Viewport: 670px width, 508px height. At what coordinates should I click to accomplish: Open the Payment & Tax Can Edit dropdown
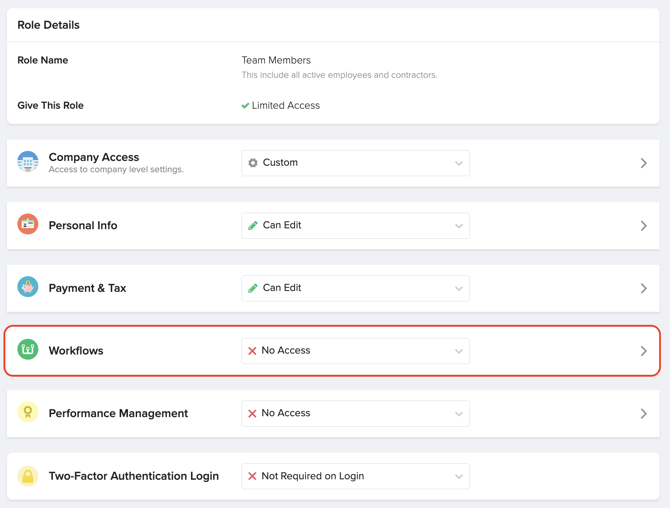pyautogui.click(x=356, y=288)
